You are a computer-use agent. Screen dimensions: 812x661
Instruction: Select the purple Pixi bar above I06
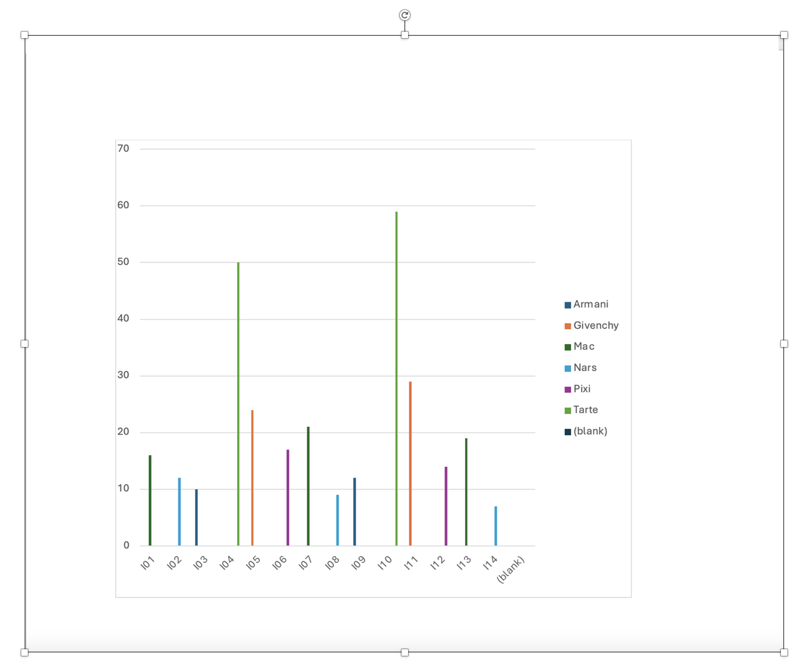(x=288, y=498)
